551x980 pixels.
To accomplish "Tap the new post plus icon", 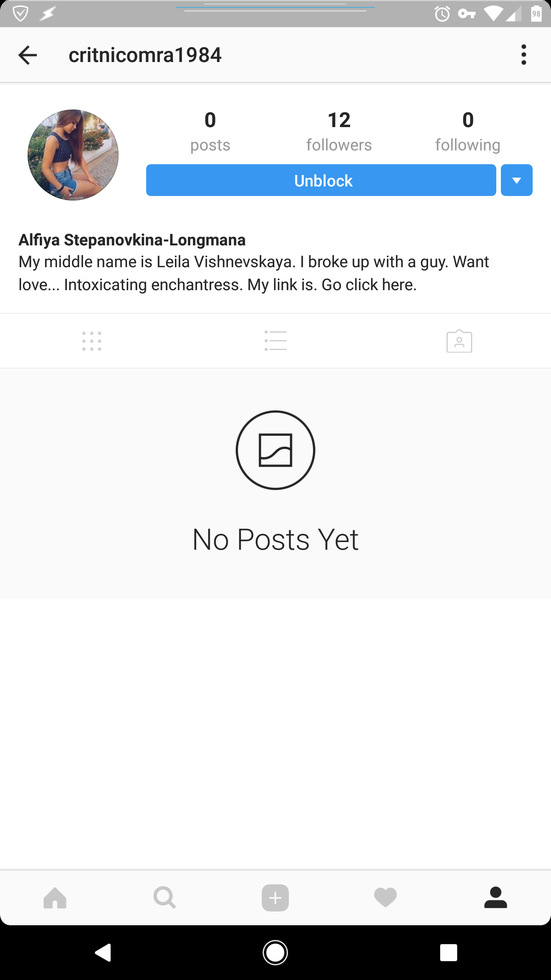I will [x=275, y=898].
